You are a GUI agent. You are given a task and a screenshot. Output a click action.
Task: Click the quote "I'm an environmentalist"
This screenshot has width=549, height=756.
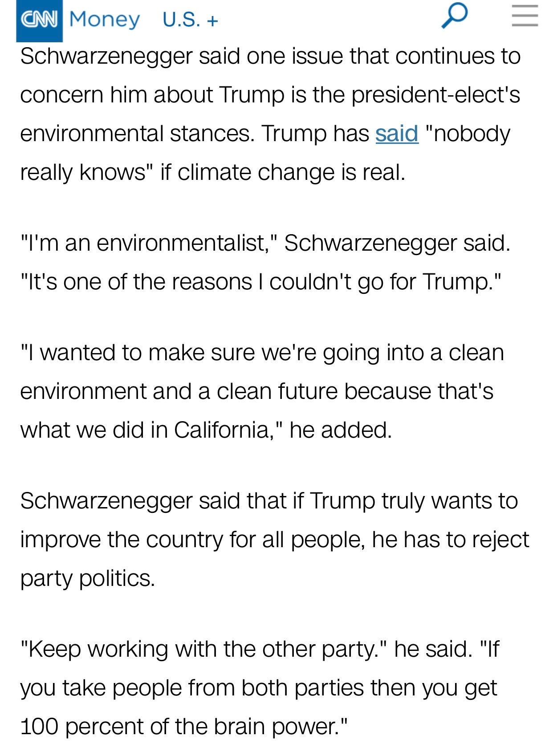(149, 243)
